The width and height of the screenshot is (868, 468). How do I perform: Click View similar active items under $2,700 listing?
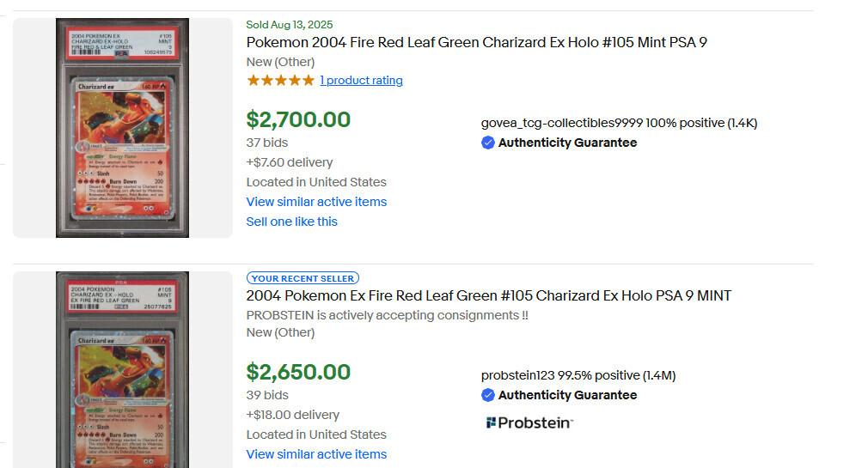(316, 202)
